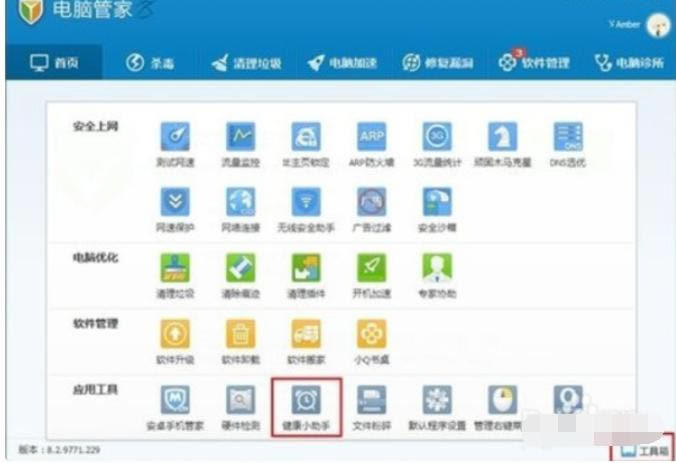Launch the 开机加速 startup booster

(371, 268)
